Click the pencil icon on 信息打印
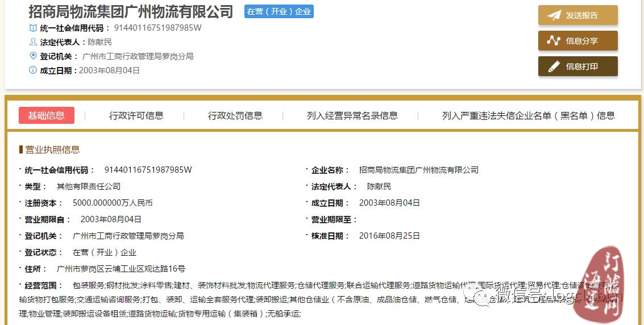The image size is (644, 325). pos(554,66)
